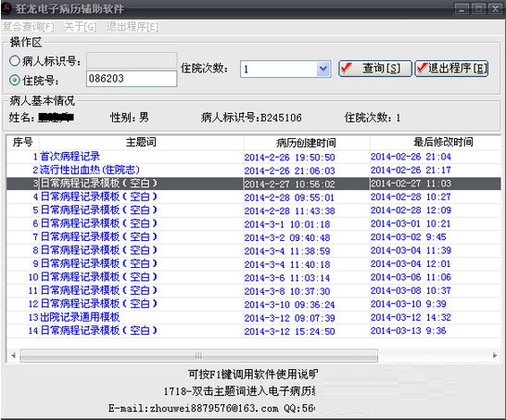Maximize the application window
Viewport: 506px width, 420px height.
tap(478, 8)
